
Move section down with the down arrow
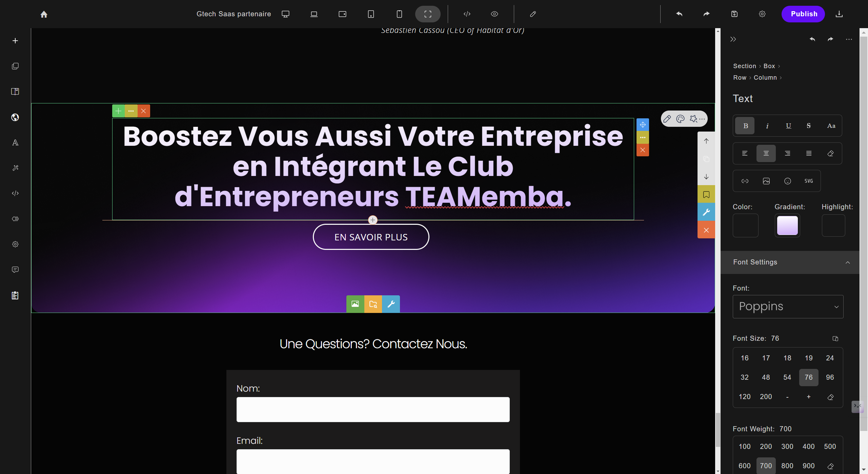coord(706,177)
